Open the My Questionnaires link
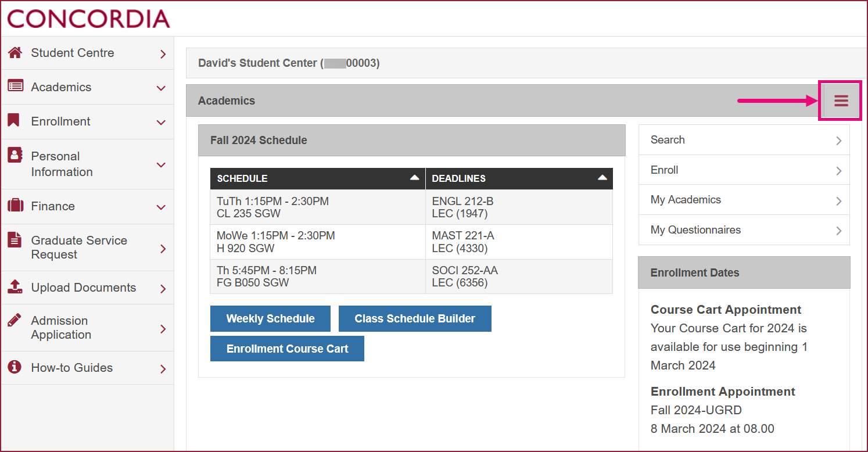Viewport: 868px width, 452px height. click(744, 230)
